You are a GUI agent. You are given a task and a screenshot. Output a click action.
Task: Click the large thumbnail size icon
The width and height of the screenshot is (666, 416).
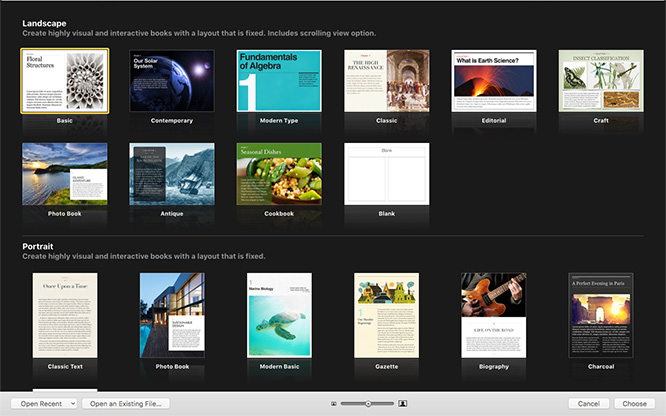[x=402, y=403]
